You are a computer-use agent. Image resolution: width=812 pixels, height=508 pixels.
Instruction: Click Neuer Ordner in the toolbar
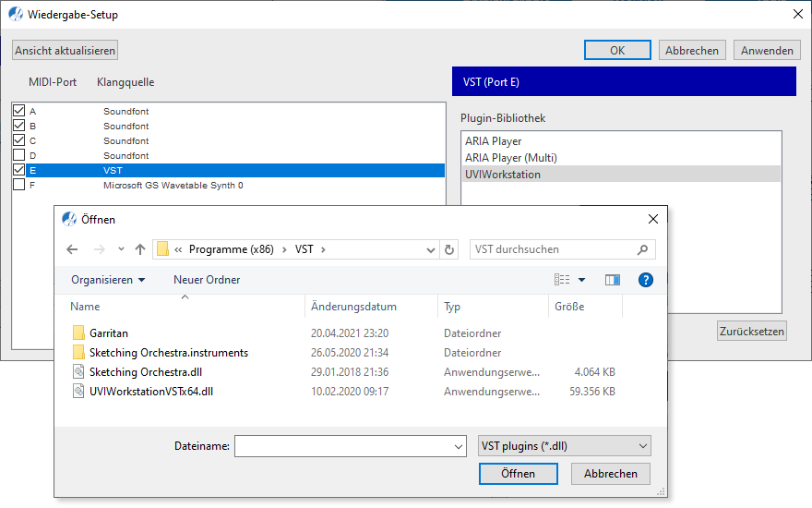click(x=207, y=280)
